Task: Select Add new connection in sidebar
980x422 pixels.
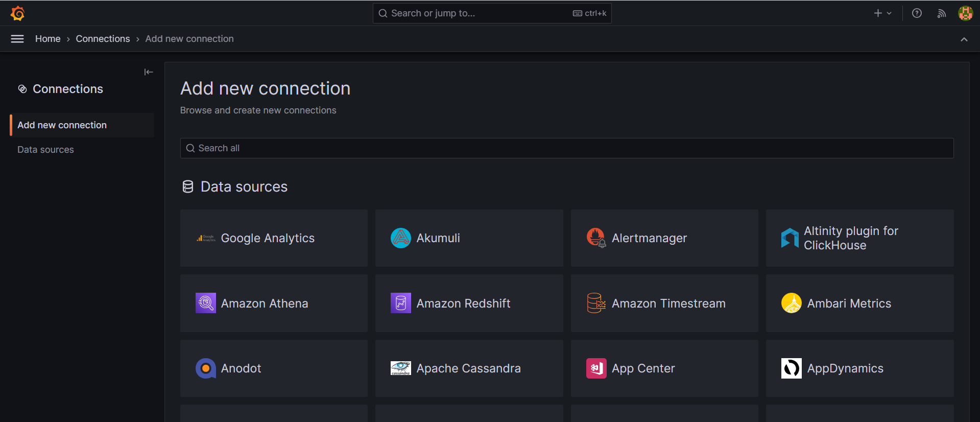Action: pos(82,125)
